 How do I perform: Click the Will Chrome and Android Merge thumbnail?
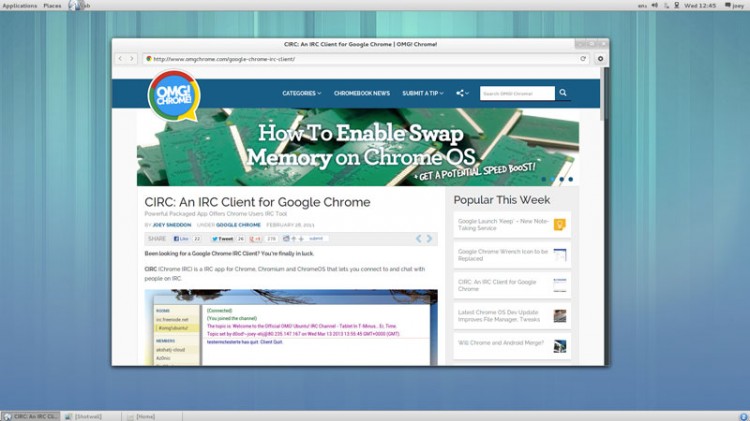point(560,346)
